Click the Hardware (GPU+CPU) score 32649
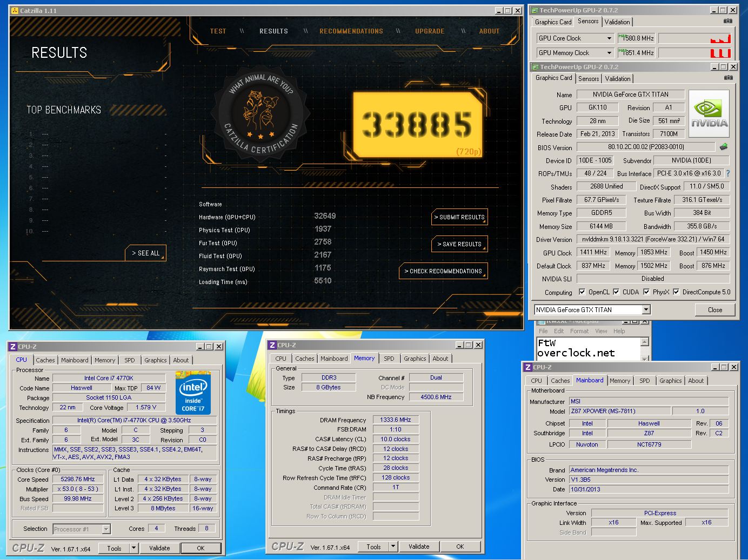The width and height of the screenshot is (748, 560). (325, 216)
